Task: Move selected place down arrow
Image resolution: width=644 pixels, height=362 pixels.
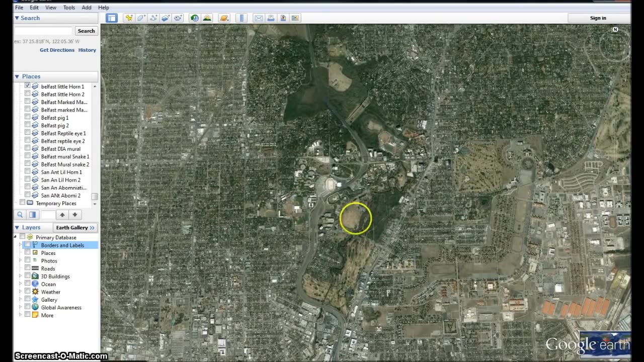Action: (x=74, y=215)
